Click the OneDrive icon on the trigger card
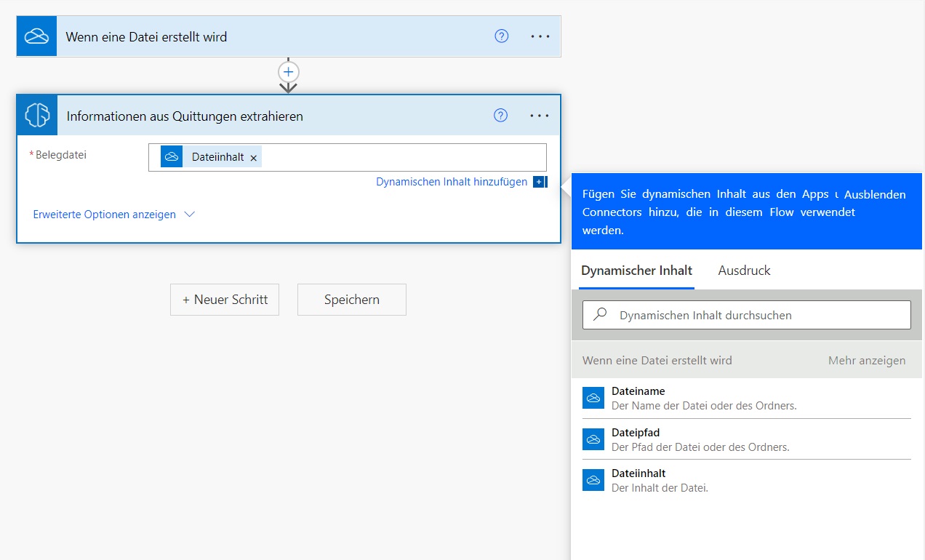The height and width of the screenshot is (560, 925). 36,36
